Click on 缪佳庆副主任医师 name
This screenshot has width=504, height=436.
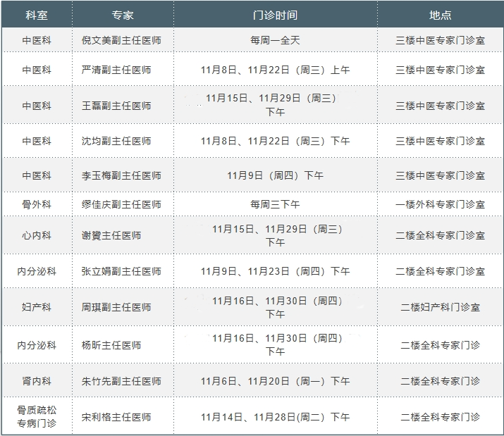(x=121, y=204)
